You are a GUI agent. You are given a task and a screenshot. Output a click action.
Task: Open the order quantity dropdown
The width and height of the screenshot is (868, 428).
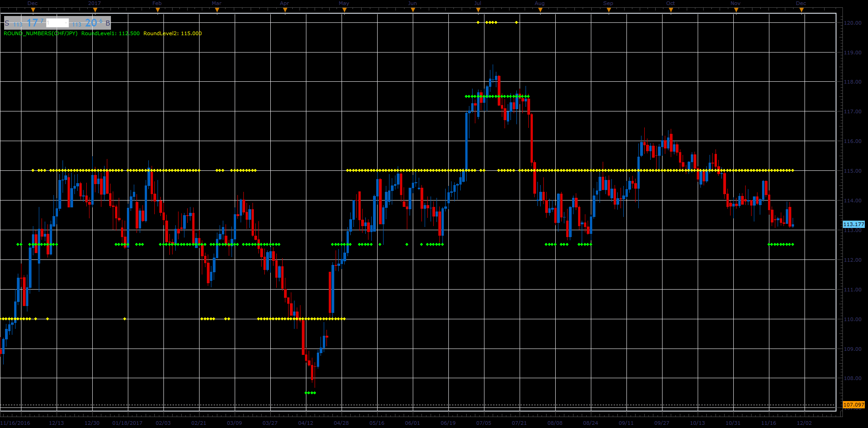pyautogui.click(x=58, y=23)
